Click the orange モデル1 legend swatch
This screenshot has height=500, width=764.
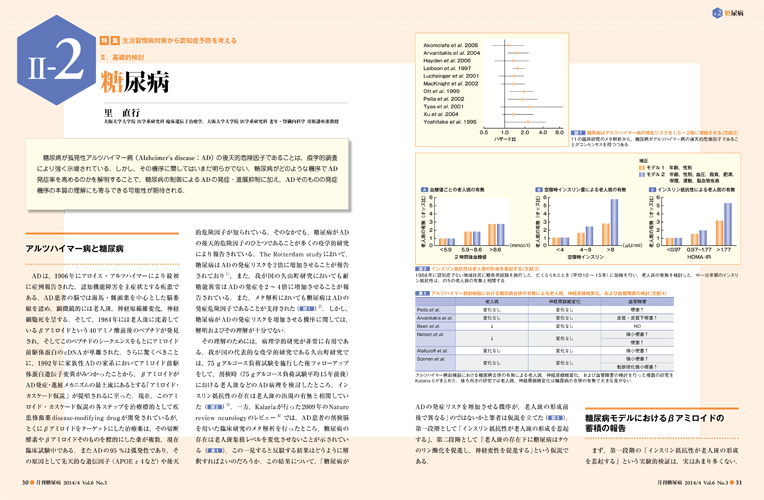point(641,168)
